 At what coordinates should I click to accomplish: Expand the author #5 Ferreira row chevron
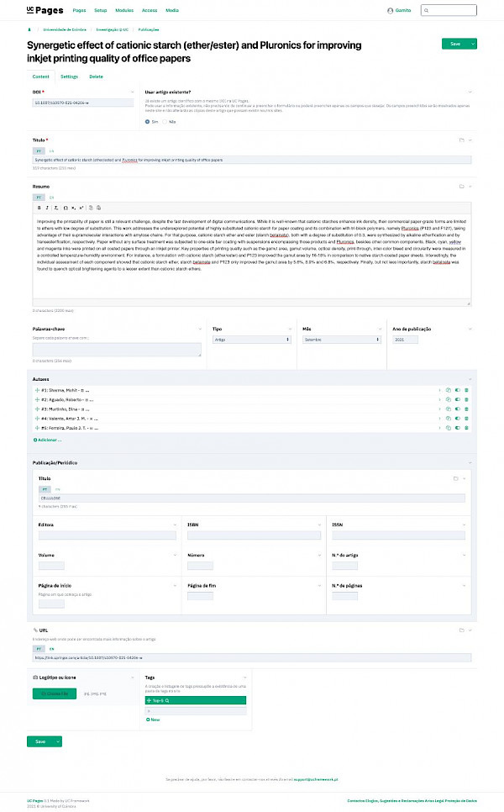[x=439, y=427]
